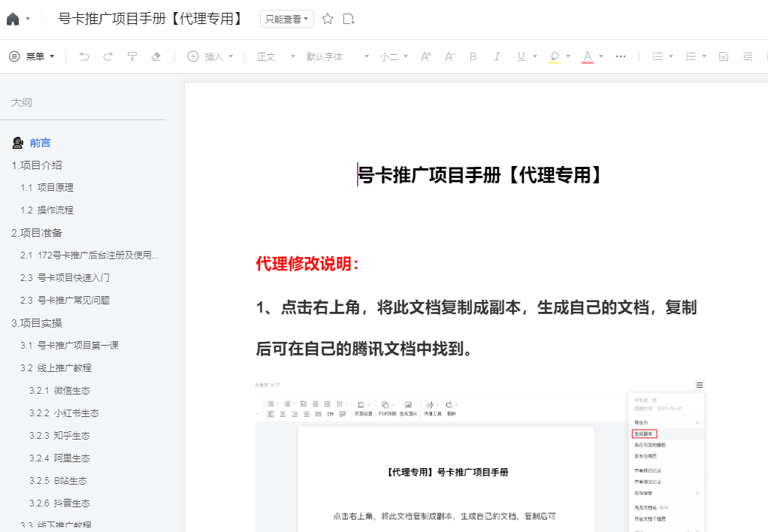The width and height of the screenshot is (768, 532).
Task: Click the clear formatting eraser icon
Action: pyautogui.click(x=155, y=56)
